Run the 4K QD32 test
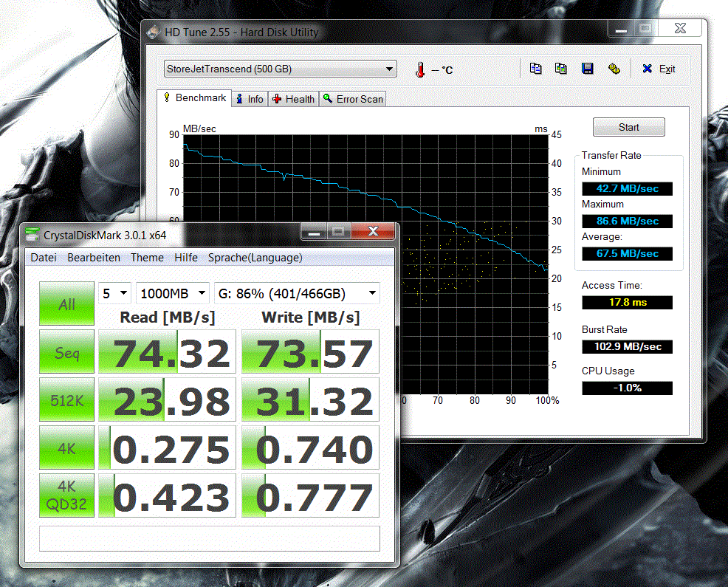This screenshot has height=587, width=728. tap(67, 495)
